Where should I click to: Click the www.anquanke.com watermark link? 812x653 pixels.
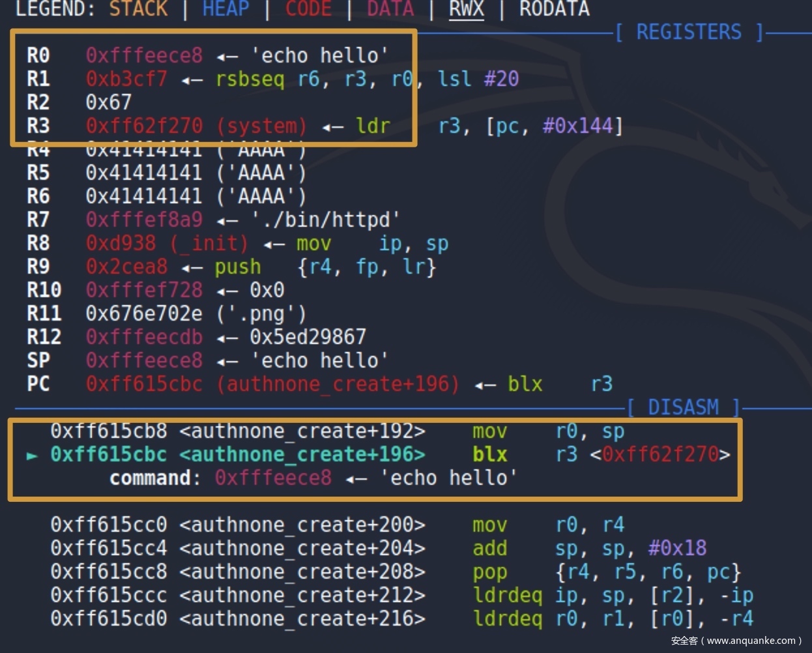pyautogui.click(x=736, y=641)
